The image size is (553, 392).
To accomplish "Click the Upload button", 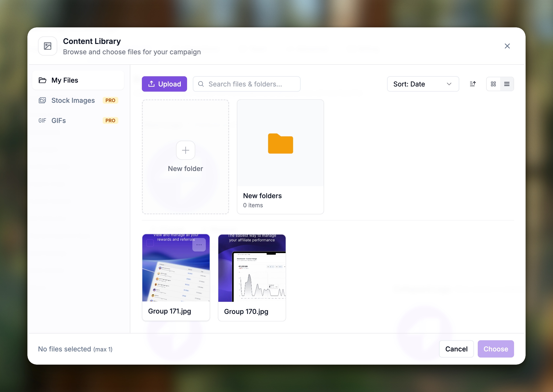I will [164, 84].
